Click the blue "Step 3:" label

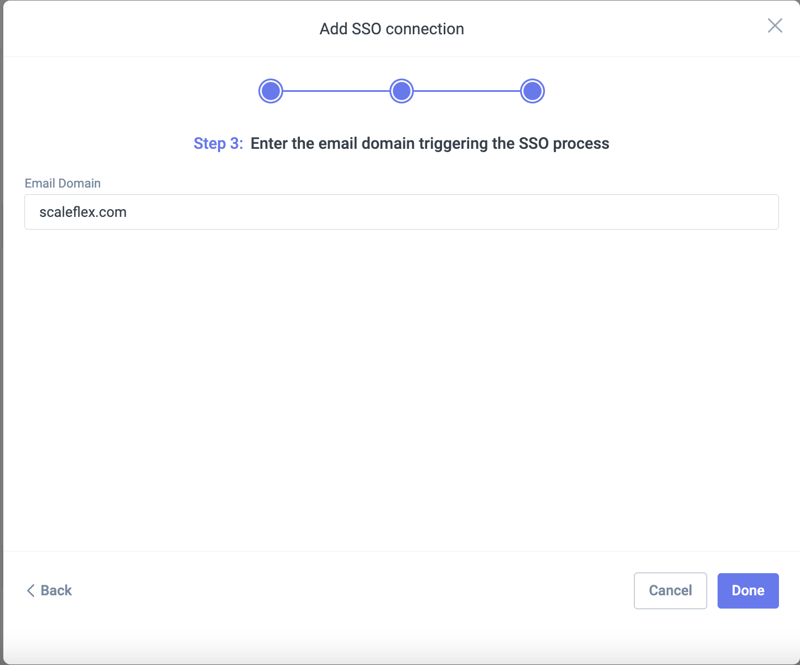click(x=218, y=143)
